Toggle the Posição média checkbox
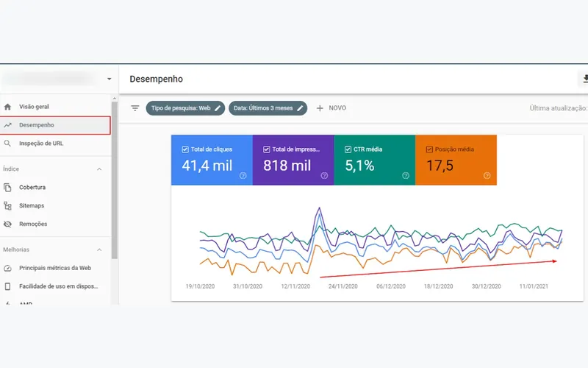Screen dimensions: 588x368 coord(429,149)
